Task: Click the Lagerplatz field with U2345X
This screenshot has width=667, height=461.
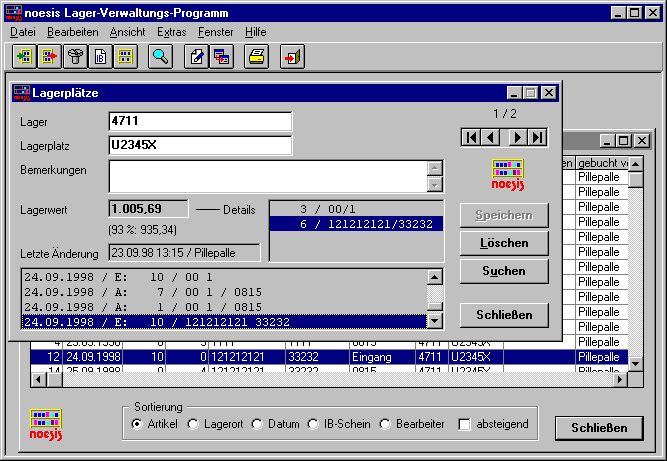Action: [x=200, y=145]
